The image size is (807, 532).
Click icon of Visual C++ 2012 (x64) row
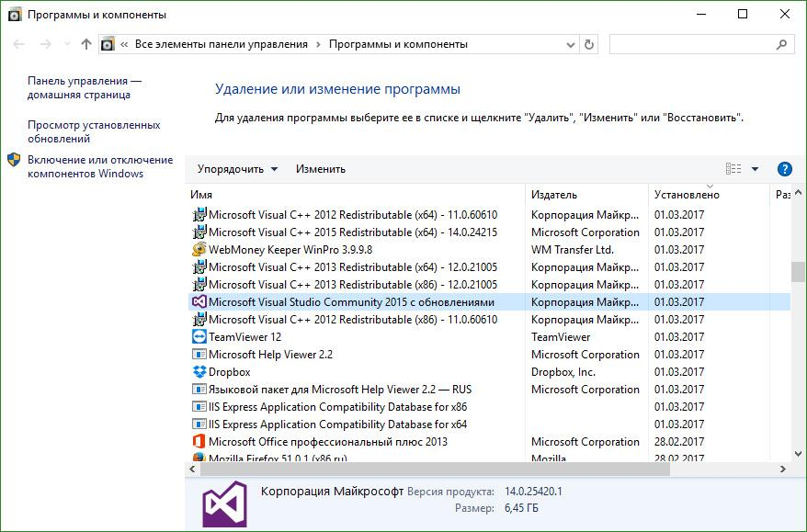(x=199, y=215)
